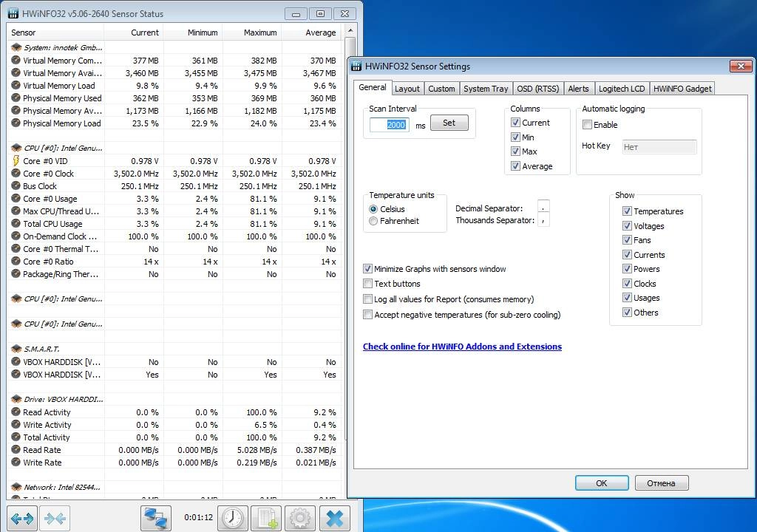Uncheck Show Others checkbox
Screen dimensions: 757x532
[627, 313]
